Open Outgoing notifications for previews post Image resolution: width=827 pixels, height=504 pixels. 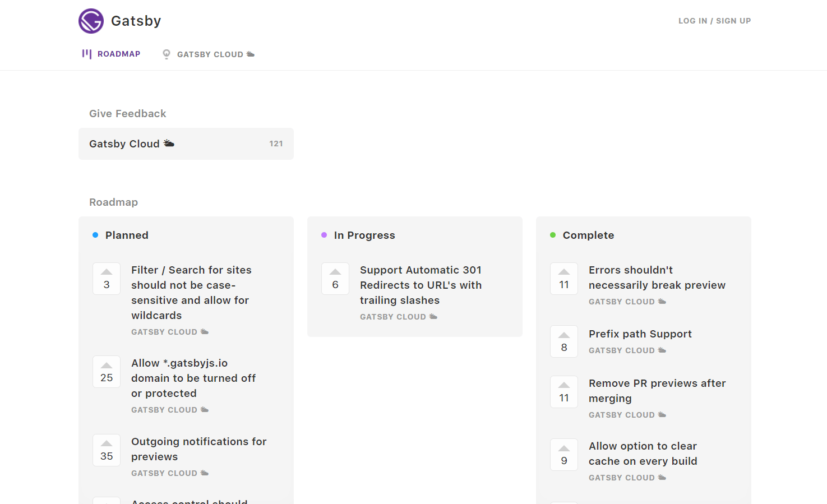(x=199, y=449)
